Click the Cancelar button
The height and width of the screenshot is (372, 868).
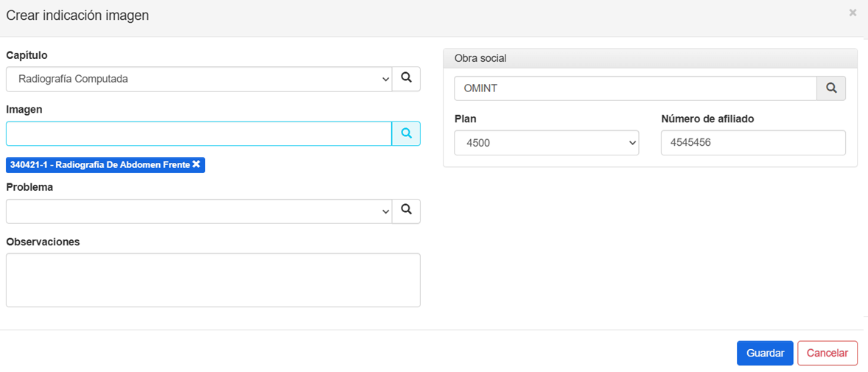tap(827, 353)
